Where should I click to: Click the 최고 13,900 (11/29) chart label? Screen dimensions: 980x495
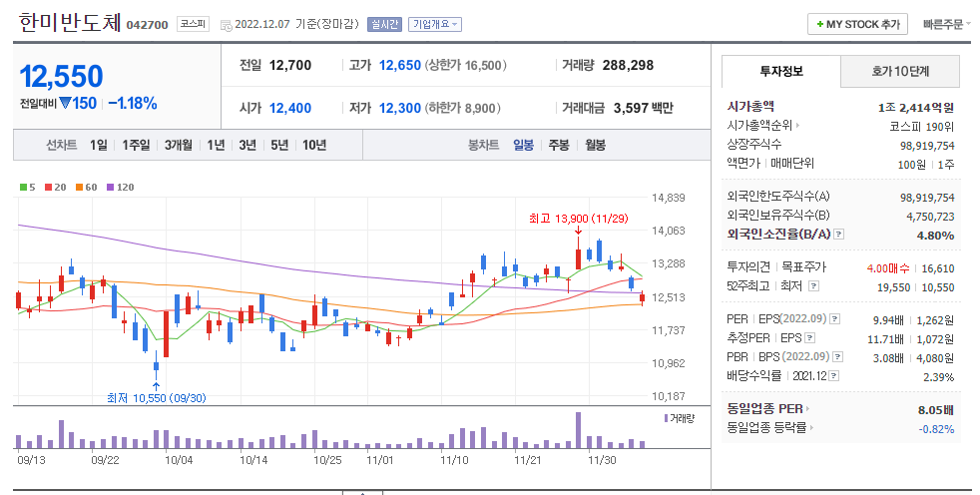point(578,219)
